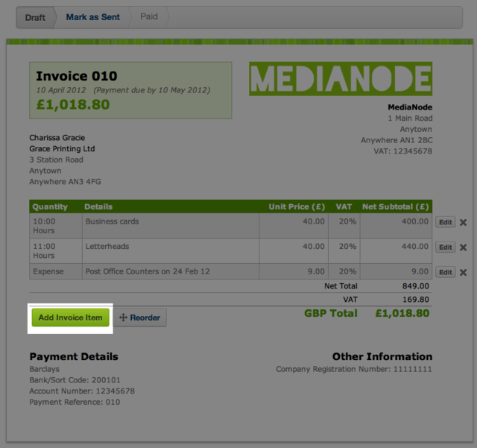Click the Quantity column header
The width and height of the screenshot is (477, 448).
(50, 206)
